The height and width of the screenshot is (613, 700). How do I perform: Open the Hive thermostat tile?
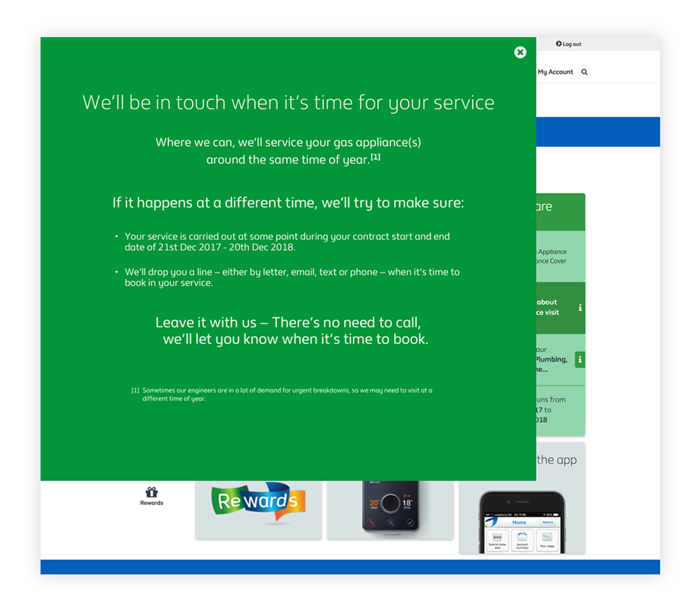(390, 509)
